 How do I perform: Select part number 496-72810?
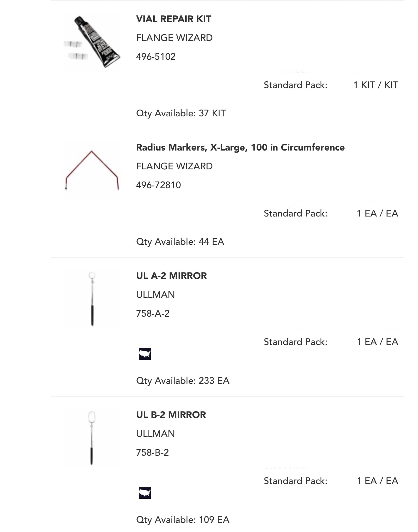[158, 185]
